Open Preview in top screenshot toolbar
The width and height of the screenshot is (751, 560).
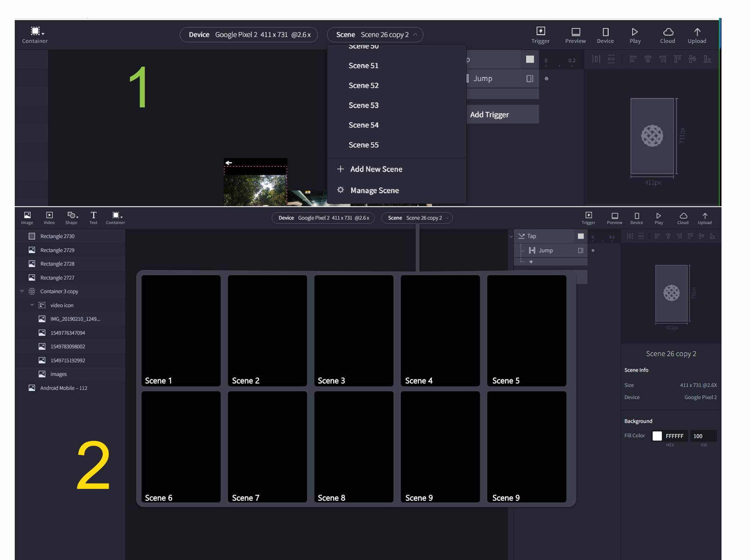(575, 35)
